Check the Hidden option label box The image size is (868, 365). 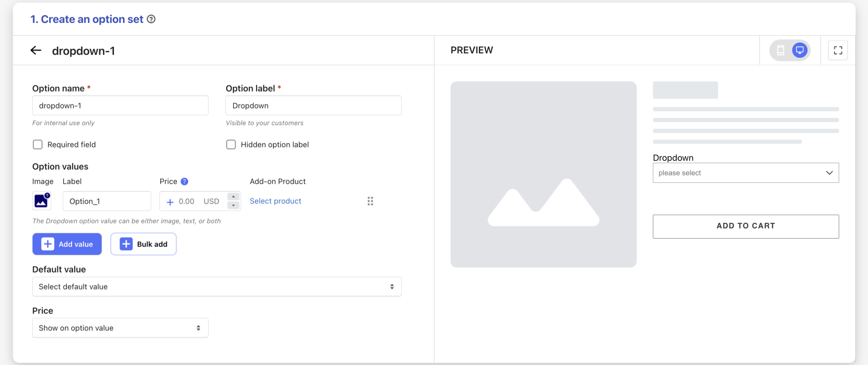[231, 145]
